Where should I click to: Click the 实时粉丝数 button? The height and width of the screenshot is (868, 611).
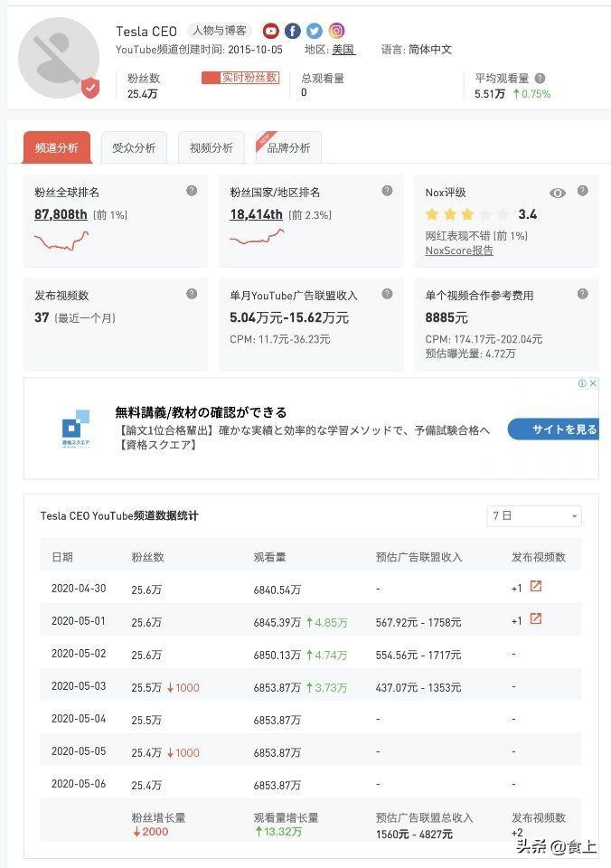240,78
